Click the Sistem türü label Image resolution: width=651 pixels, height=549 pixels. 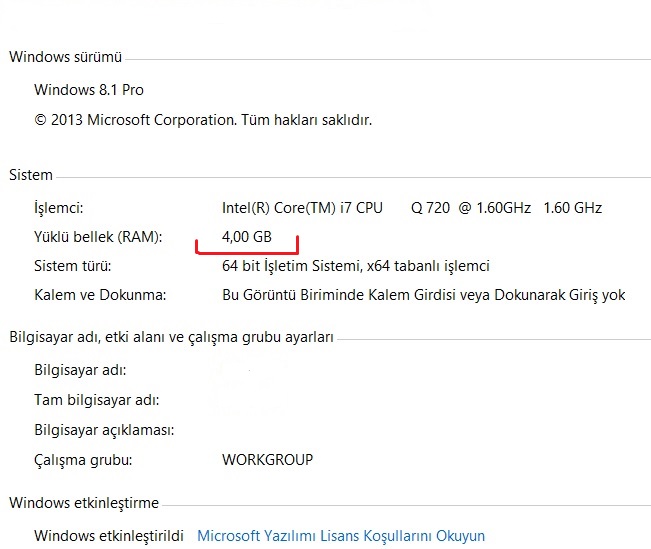73,266
